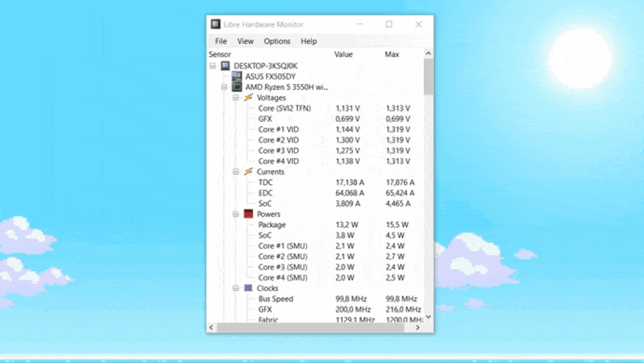Click the Max column header
Screen dimensions: 644x363
tap(392, 54)
